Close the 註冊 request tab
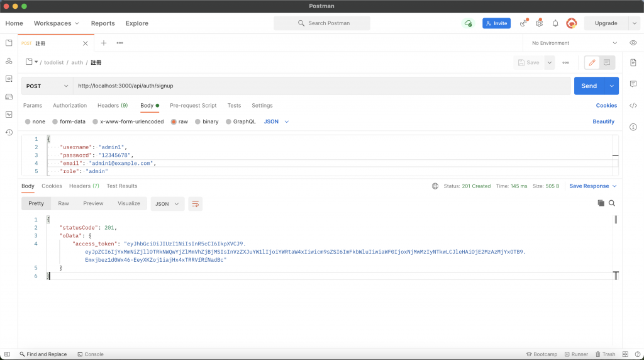The width and height of the screenshot is (644, 360). (85, 43)
